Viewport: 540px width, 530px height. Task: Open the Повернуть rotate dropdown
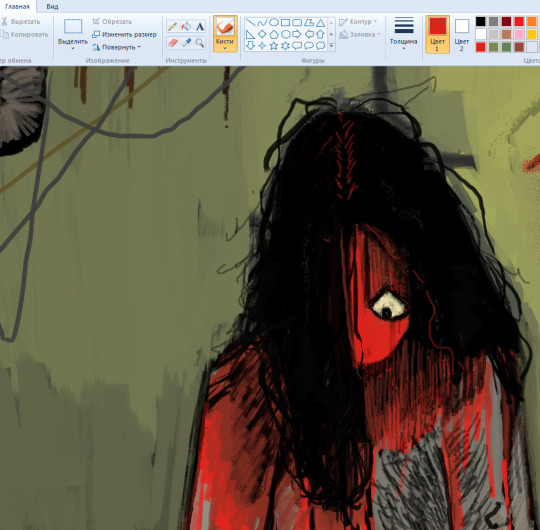pos(139,47)
